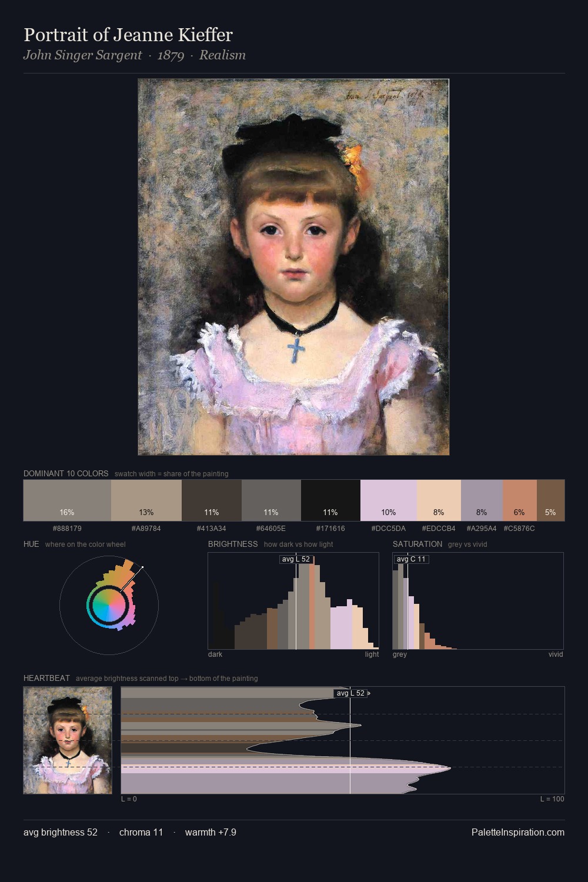Click the hex code text #C5876C
588x882 pixels.
point(519,529)
